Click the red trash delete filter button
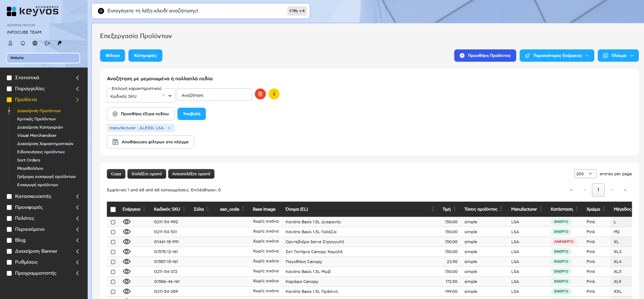The width and height of the screenshot is (644, 299). pos(260,94)
